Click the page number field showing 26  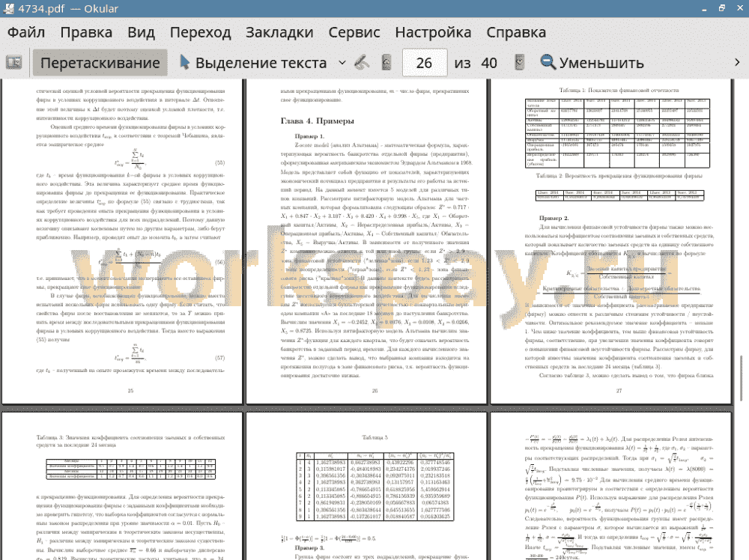(425, 63)
